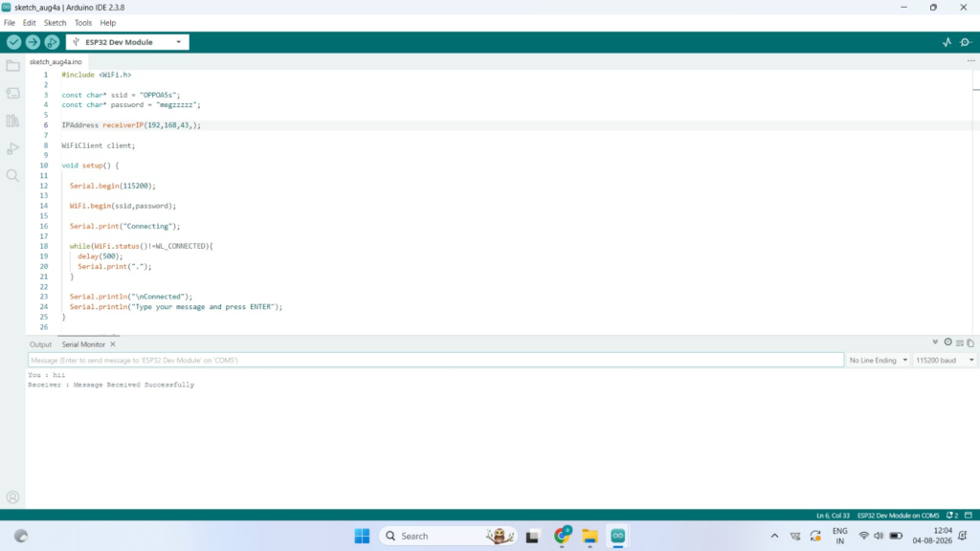Image resolution: width=980 pixels, height=551 pixels.
Task: Toggle bottom panel icon in status bar
Action: coord(969,516)
